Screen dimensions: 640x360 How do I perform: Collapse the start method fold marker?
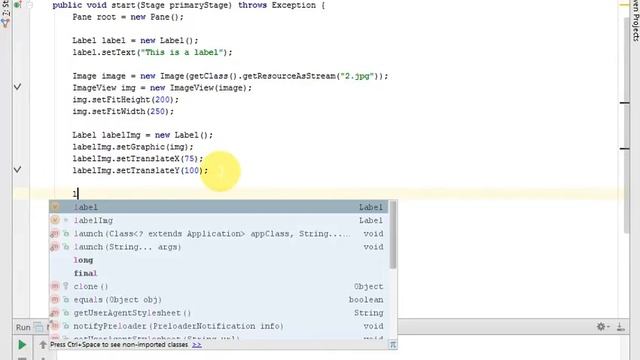[30, 5]
